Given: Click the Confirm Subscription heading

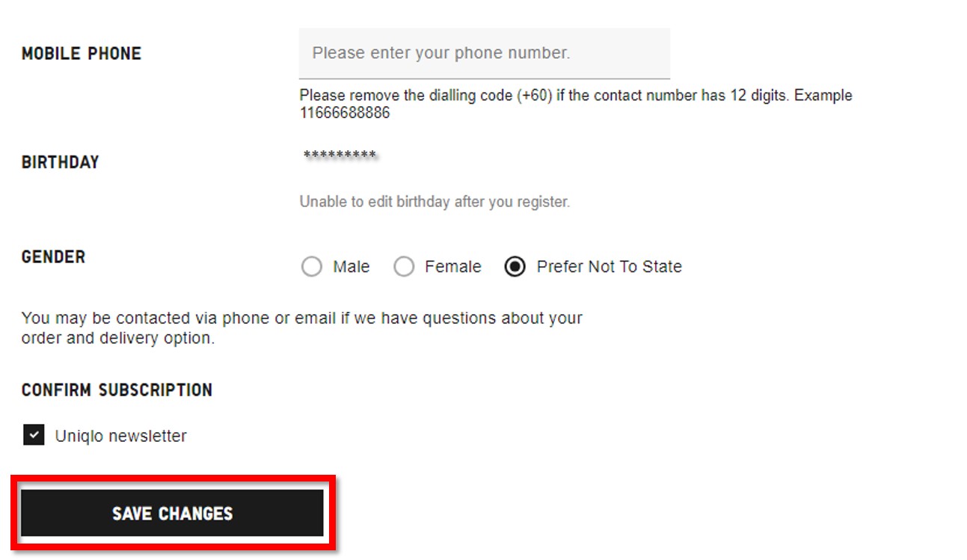Looking at the screenshot, I should tap(117, 390).
